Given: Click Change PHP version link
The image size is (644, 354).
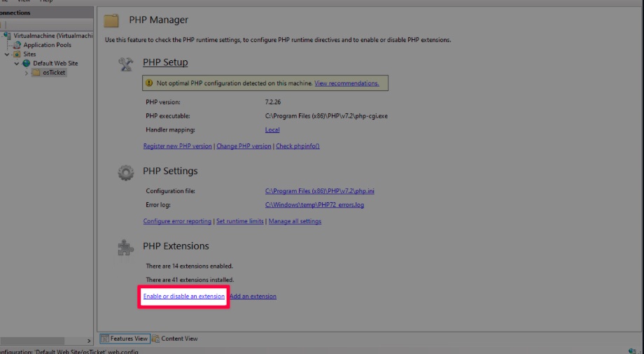Looking at the screenshot, I should [244, 146].
